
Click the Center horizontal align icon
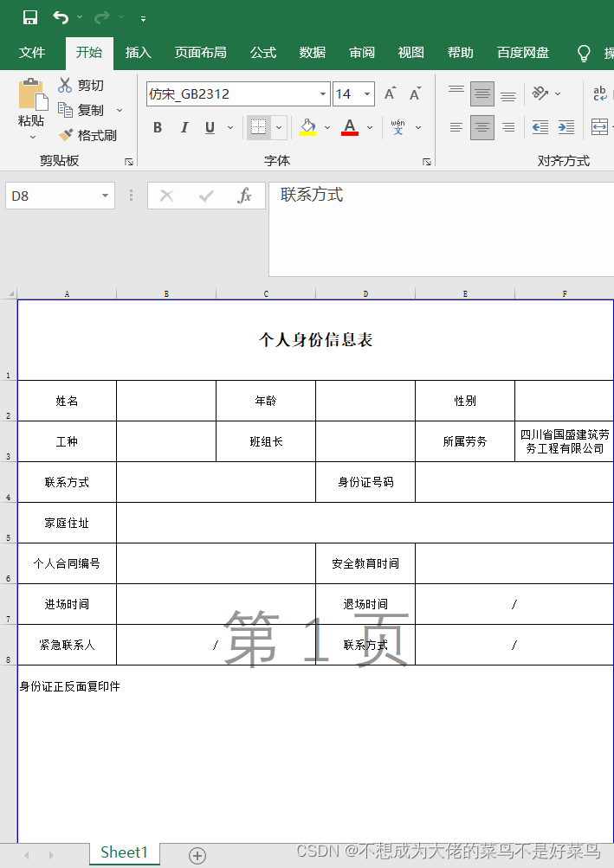[x=482, y=128]
